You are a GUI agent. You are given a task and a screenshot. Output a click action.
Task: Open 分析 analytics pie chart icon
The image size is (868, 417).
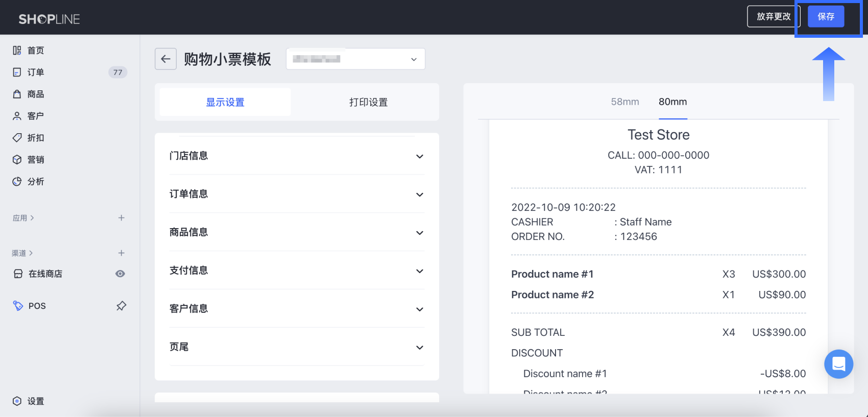pyautogui.click(x=17, y=181)
